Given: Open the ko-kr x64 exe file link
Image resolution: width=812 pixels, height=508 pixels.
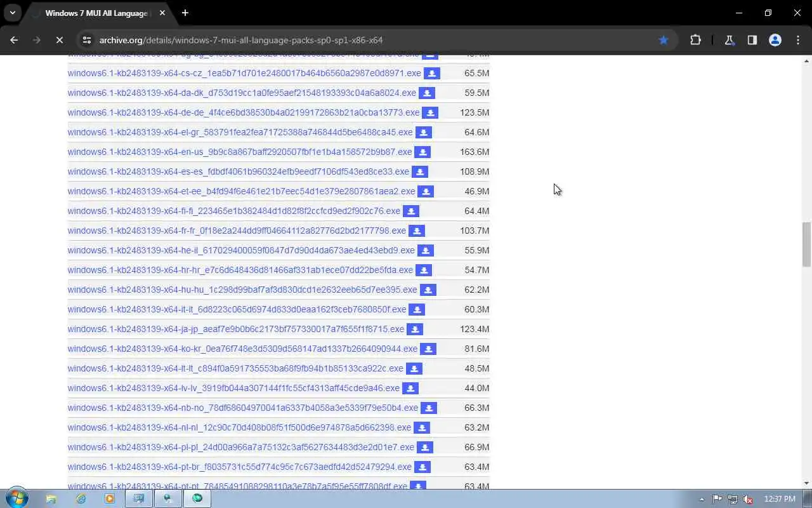Looking at the screenshot, I should tap(242, 349).
